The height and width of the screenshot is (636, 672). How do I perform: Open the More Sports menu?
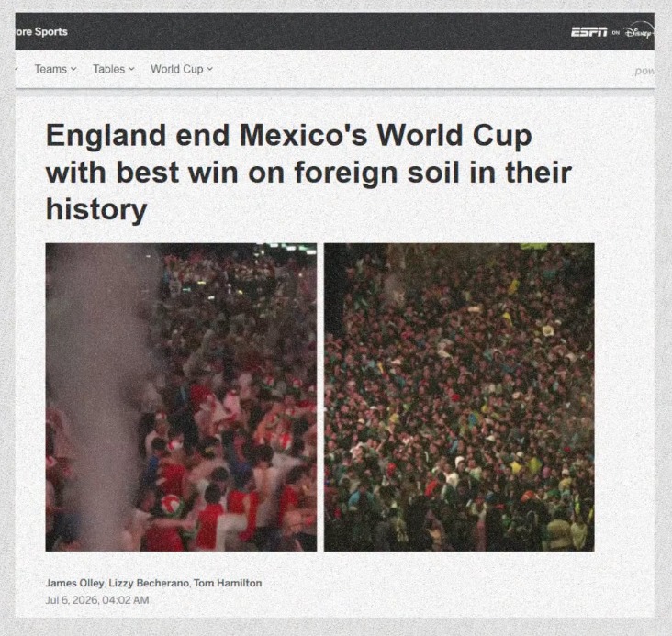(x=41, y=32)
